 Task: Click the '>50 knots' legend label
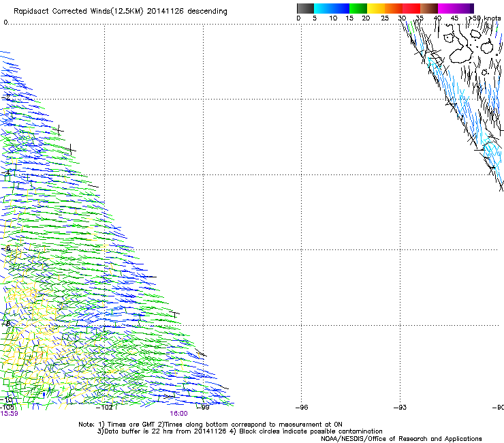tap(484, 18)
